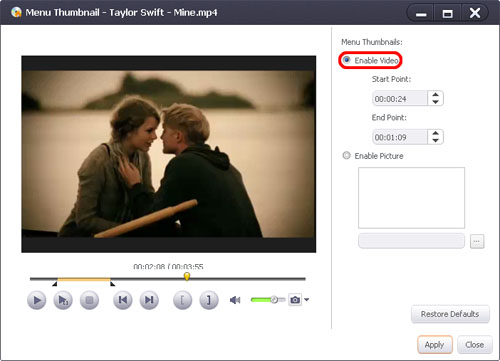
Task: Stop the video playback
Action: coord(89,300)
